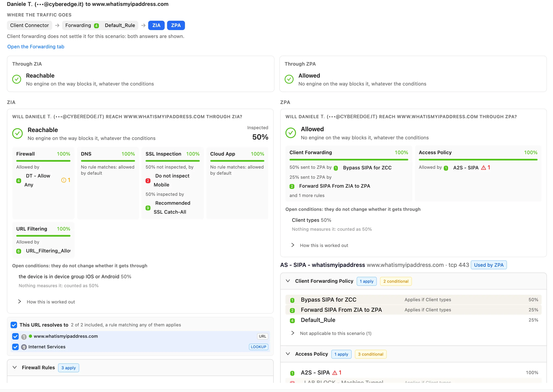Click the arrow between Client Connector and Forwarding

point(57,25)
